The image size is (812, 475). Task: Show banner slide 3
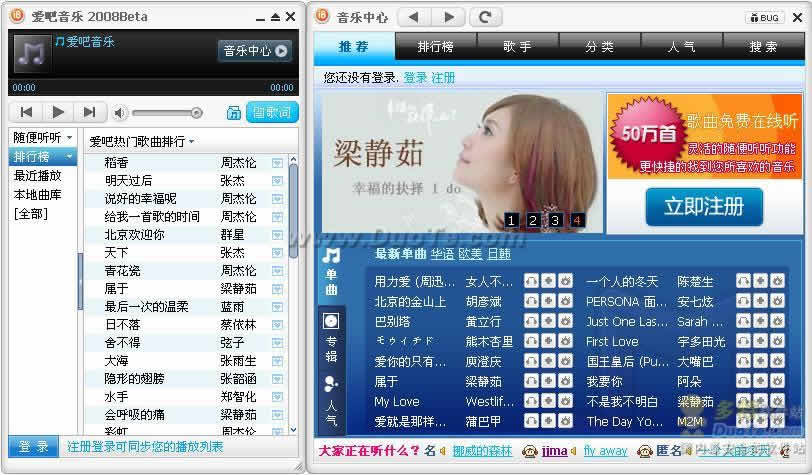click(x=555, y=221)
